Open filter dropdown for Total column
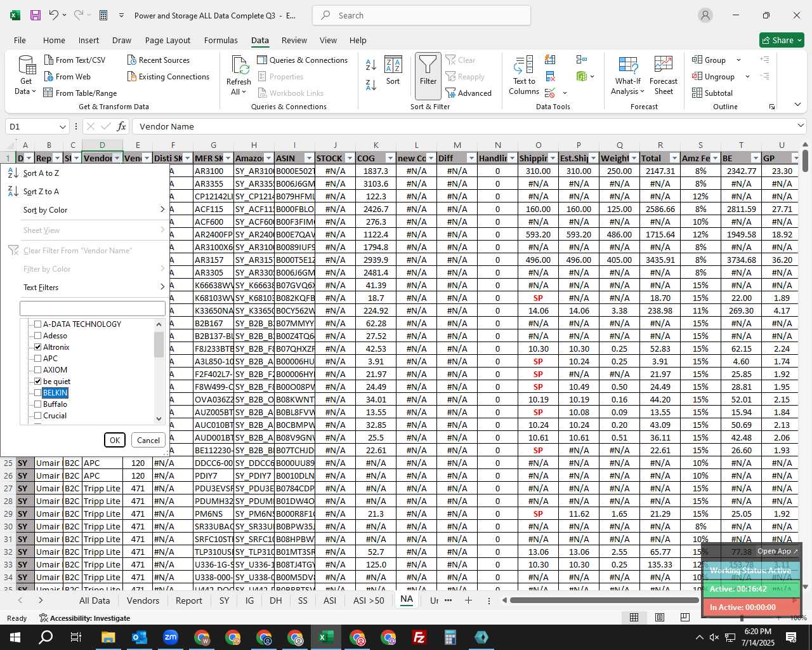 click(674, 158)
